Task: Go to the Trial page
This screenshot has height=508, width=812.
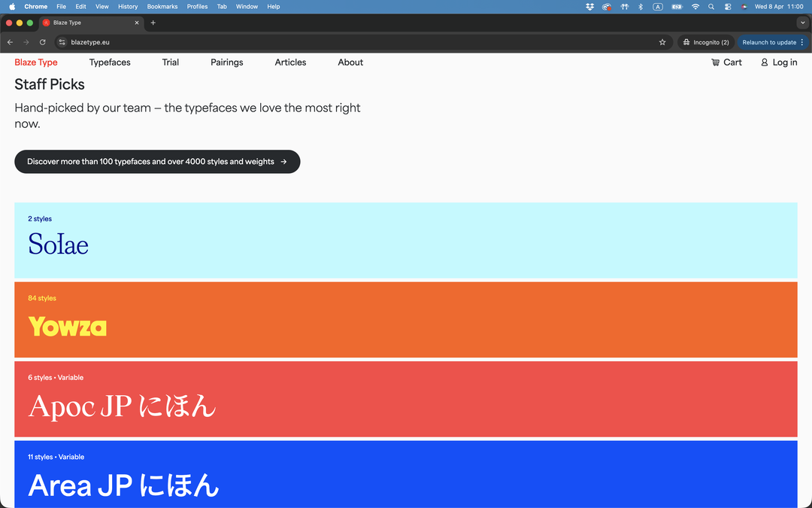Action: [171, 62]
